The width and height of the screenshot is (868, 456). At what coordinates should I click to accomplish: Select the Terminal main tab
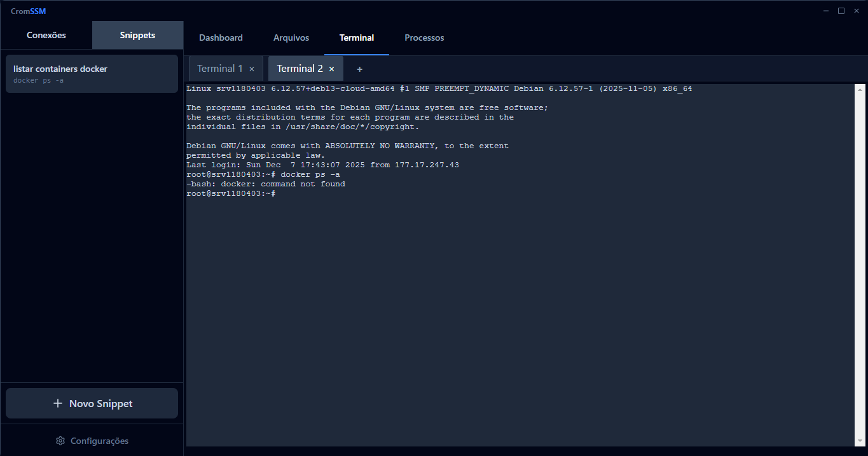pyautogui.click(x=356, y=38)
